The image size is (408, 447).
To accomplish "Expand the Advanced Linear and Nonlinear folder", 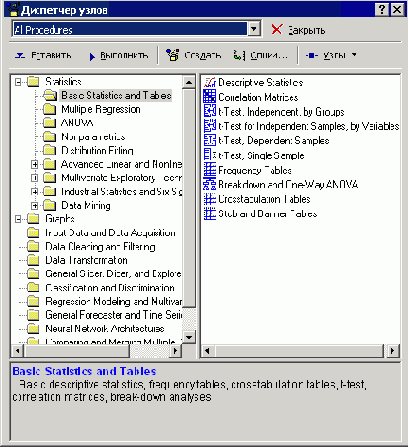I will click(x=34, y=164).
